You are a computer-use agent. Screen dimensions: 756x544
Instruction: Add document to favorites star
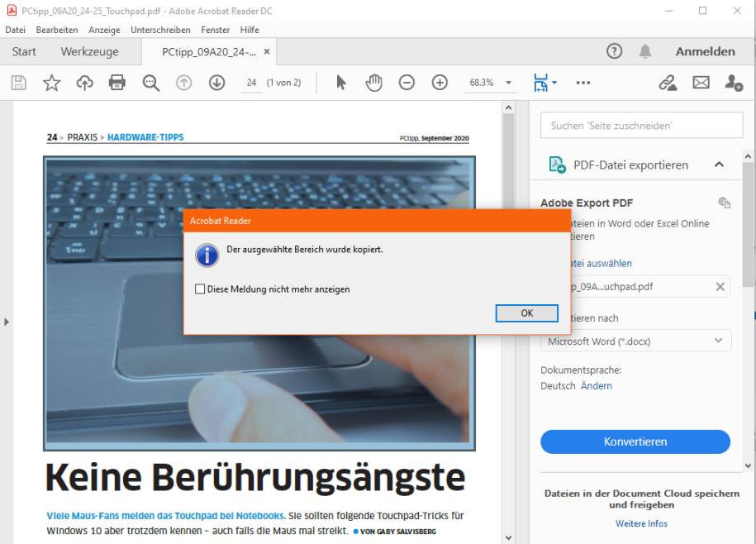pyautogui.click(x=52, y=82)
